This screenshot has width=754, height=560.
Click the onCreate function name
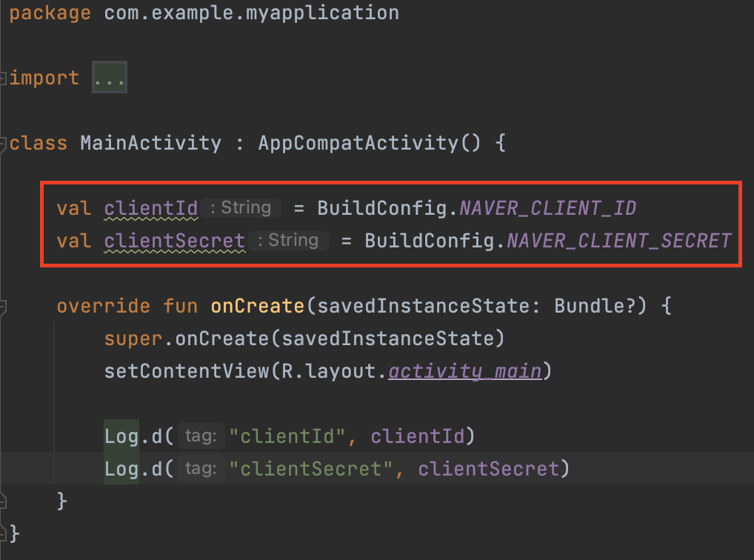(x=257, y=306)
